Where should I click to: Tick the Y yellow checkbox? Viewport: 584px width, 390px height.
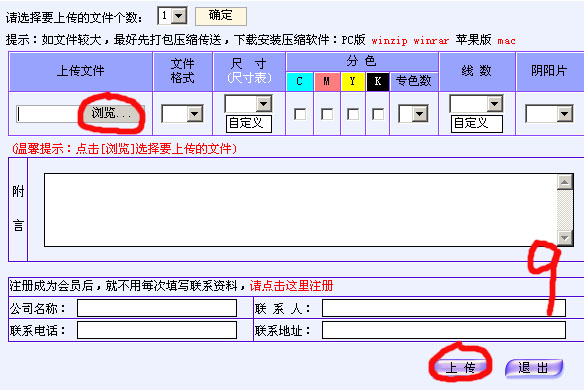pyautogui.click(x=353, y=114)
